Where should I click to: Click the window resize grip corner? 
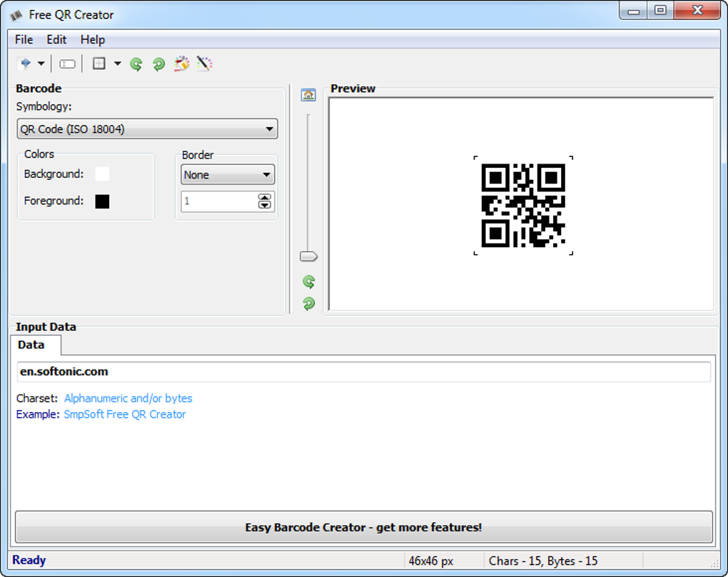click(x=714, y=563)
